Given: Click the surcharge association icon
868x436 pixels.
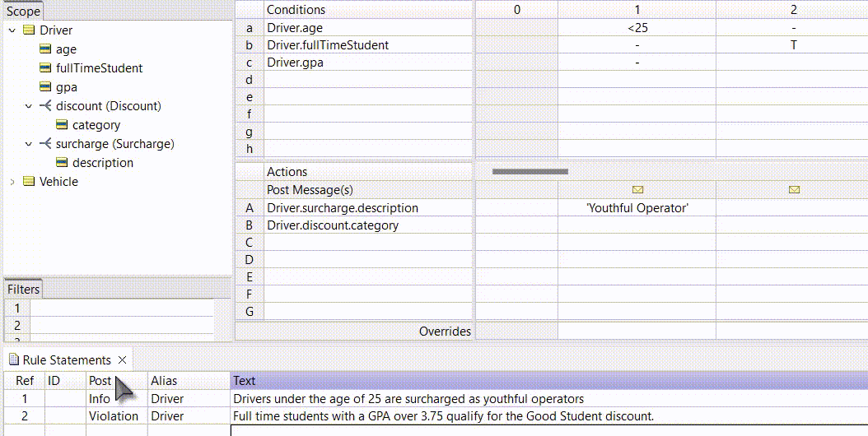Looking at the screenshot, I should [45, 144].
